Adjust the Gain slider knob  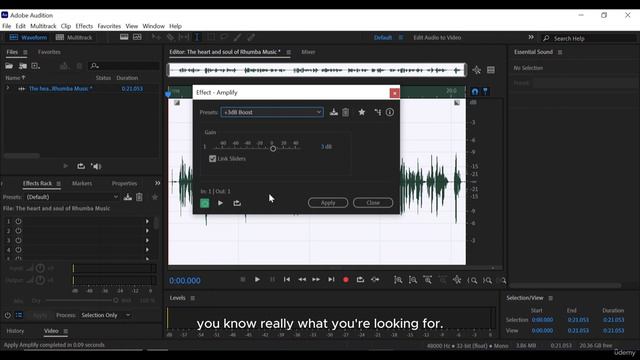point(273,149)
